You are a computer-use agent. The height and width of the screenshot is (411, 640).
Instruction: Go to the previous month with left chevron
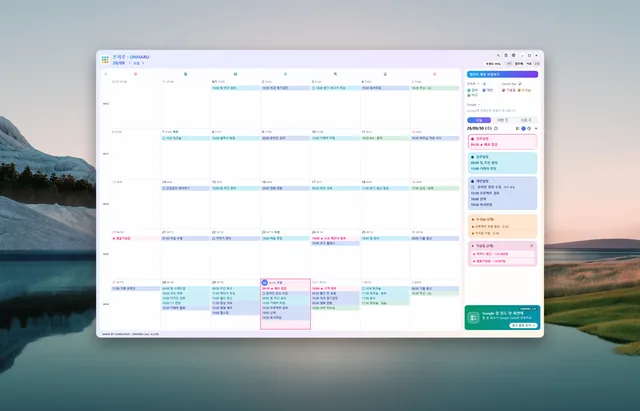point(129,63)
